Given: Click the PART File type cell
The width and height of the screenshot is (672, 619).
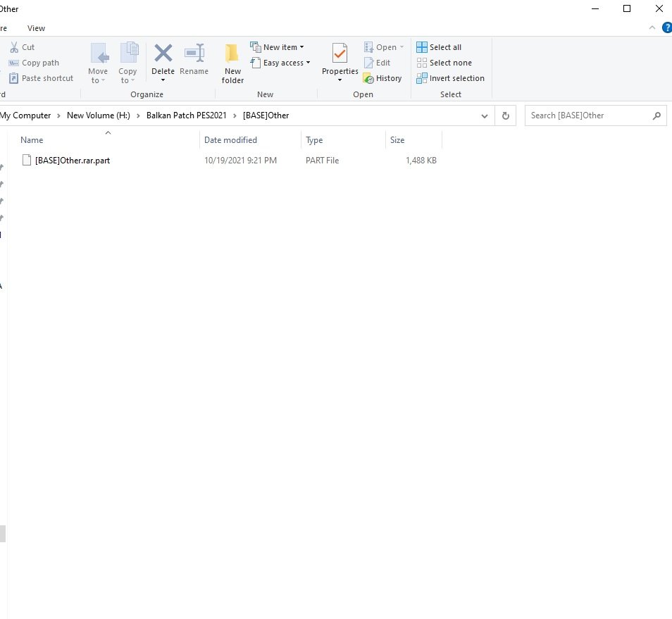Looking at the screenshot, I should coord(323,161).
